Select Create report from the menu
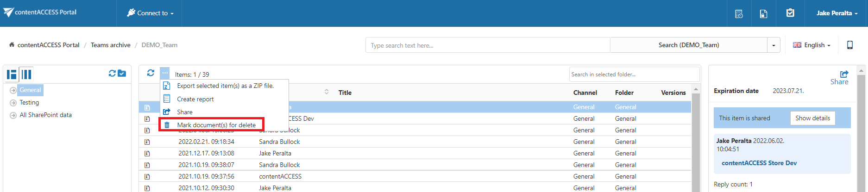Viewport: 868px width, 192px height. tap(195, 99)
